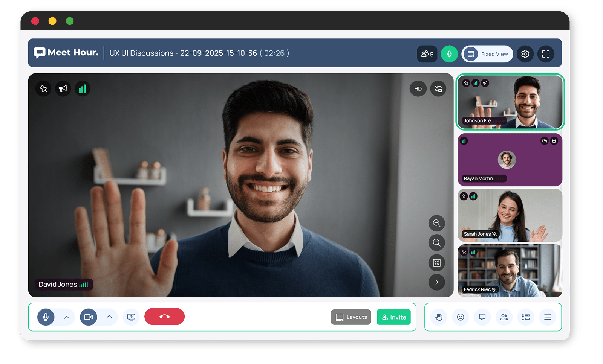The image size is (603, 364).
Task: Click the zoom out magnifier icon
Action: click(x=436, y=243)
